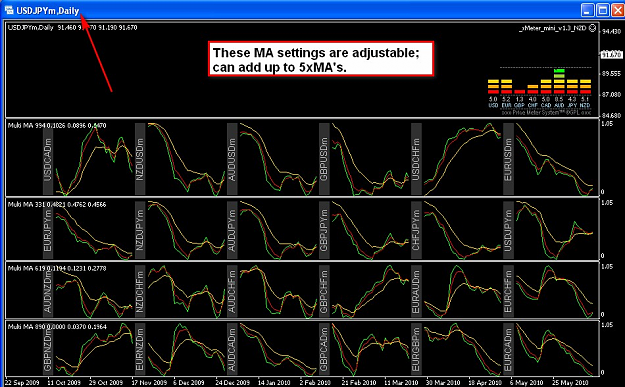Click the JPY strength meter bars
Screen dimensions: 625x387
pos(572,86)
